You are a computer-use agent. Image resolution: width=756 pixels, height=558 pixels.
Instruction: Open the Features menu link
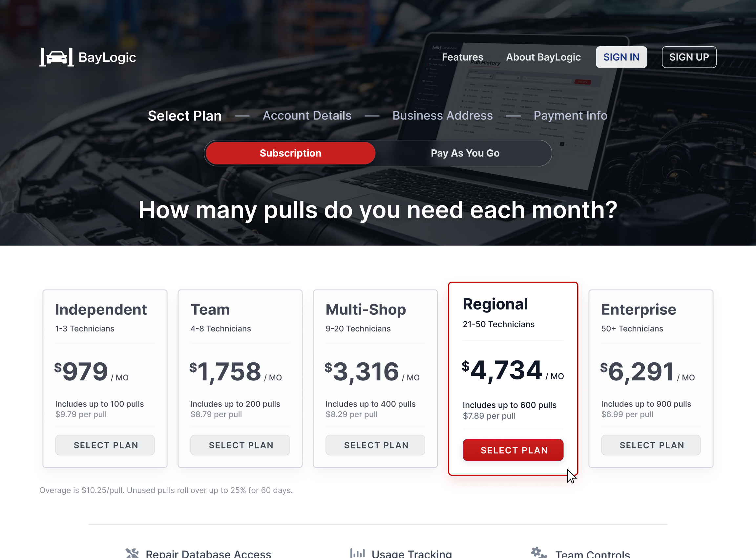(462, 57)
